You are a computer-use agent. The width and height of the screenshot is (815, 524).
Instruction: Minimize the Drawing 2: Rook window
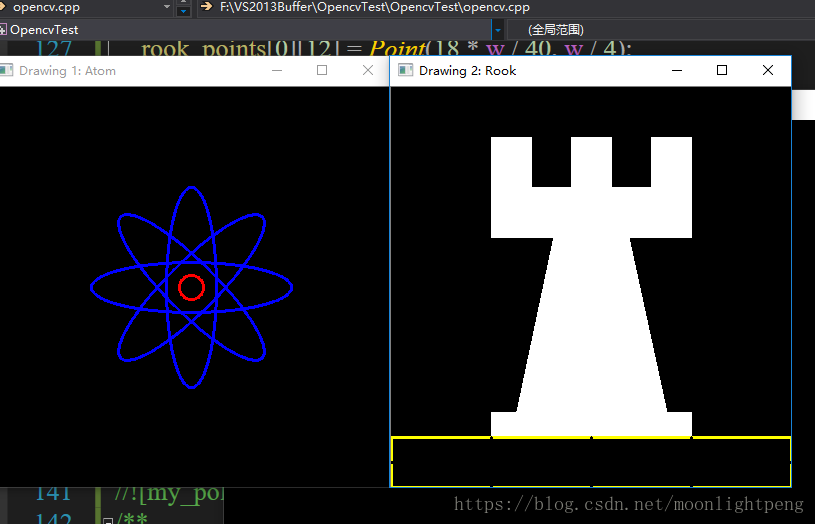pos(677,70)
